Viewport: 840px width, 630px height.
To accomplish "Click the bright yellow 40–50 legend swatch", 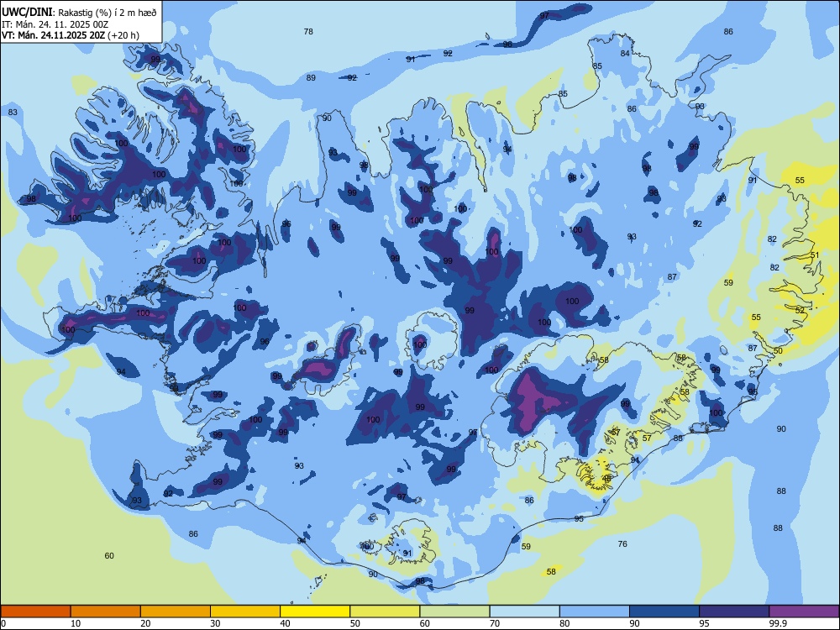I will click(x=315, y=612).
